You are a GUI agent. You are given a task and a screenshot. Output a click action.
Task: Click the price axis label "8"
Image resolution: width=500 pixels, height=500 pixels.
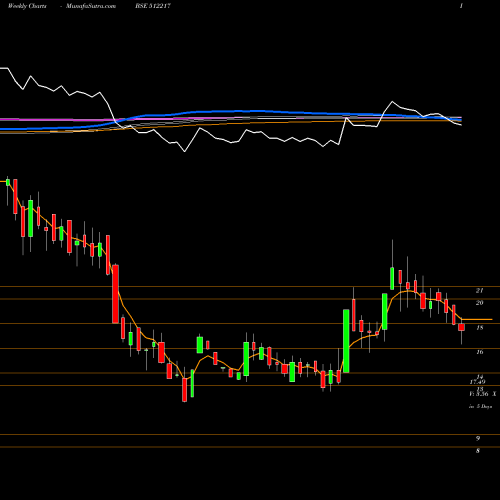pyautogui.click(x=478, y=451)
